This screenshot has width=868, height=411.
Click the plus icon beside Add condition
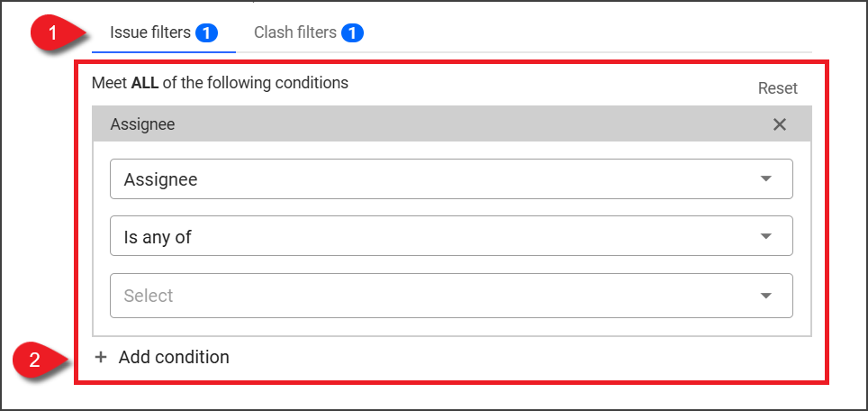101,358
